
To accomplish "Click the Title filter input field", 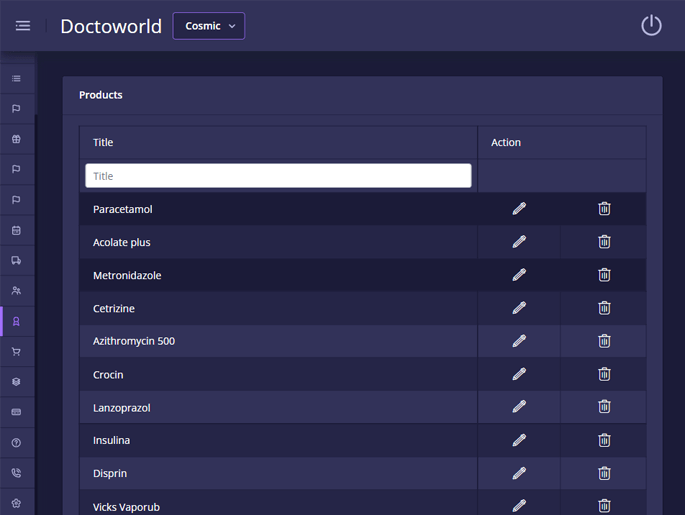I will [x=278, y=176].
